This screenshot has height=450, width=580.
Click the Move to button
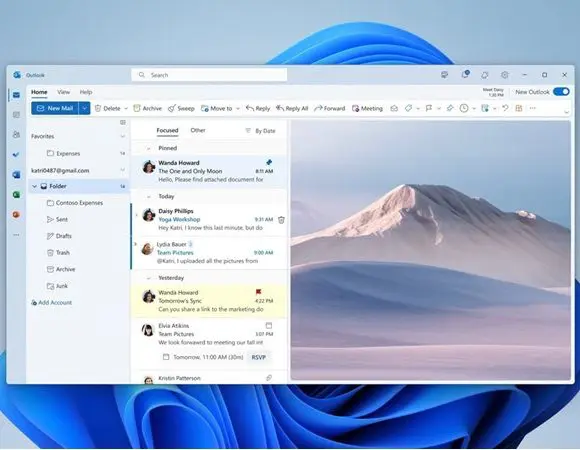click(x=217, y=108)
